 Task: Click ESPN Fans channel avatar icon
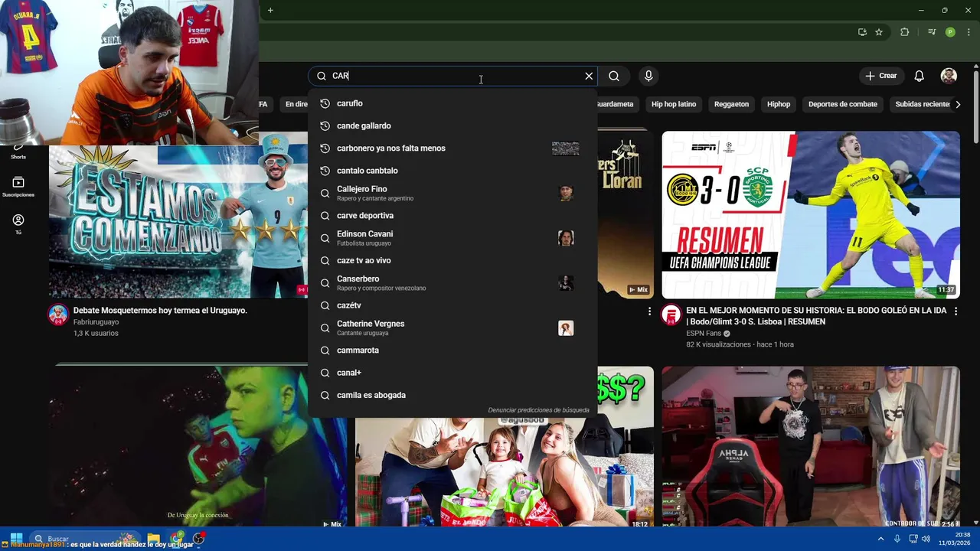[671, 315]
